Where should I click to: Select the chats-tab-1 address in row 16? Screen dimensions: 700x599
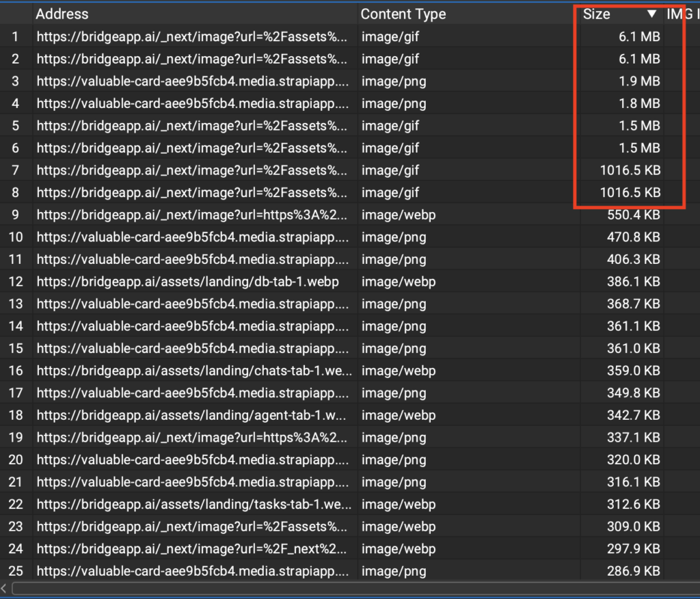click(x=194, y=371)
